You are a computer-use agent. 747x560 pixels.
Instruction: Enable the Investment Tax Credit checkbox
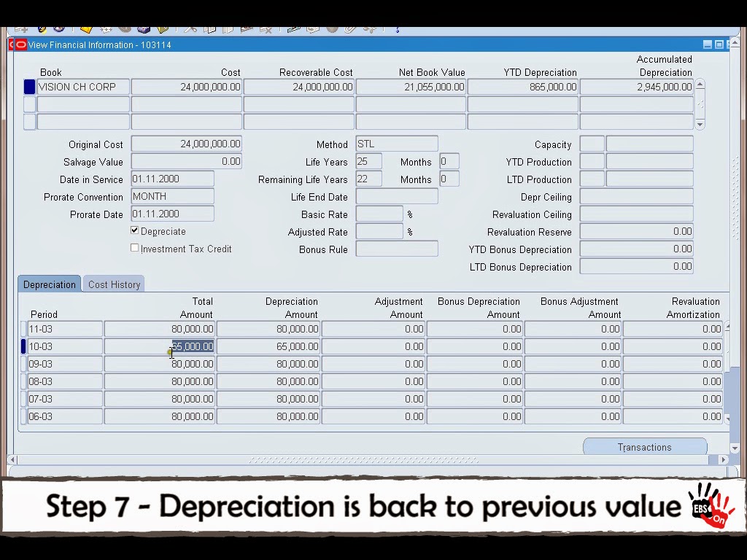(134, 248)
